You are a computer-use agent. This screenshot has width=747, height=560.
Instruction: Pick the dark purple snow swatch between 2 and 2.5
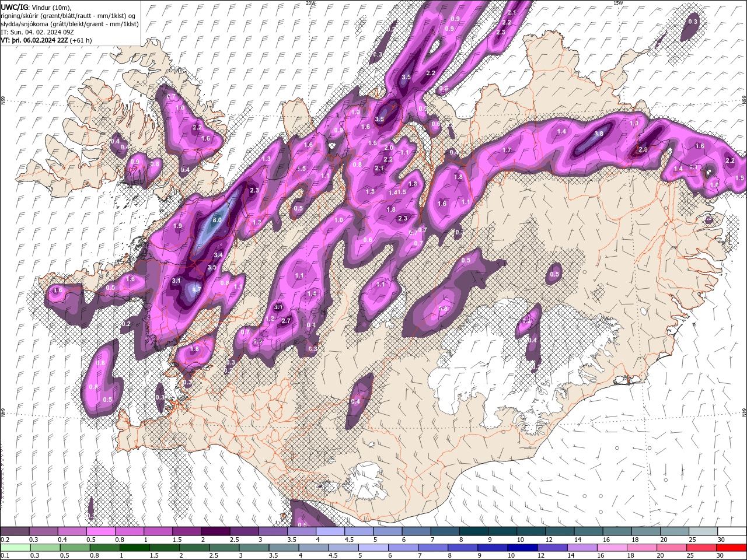215,531
